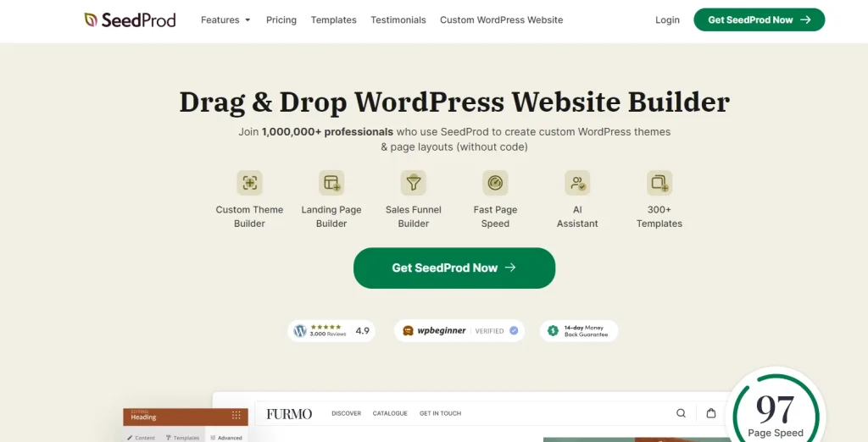Click the large green Get SeedProd Now button
The width and height of the screenshot is (868, 442).
454,268
